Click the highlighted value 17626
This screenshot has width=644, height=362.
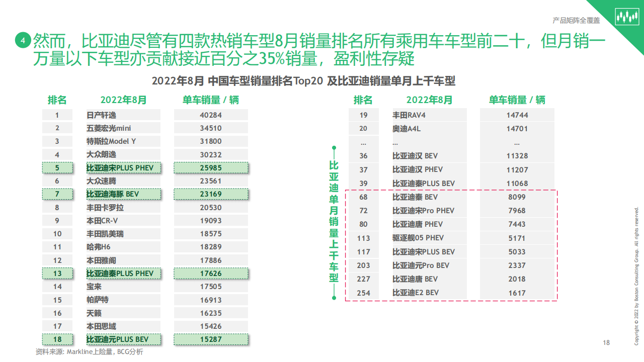[211, 273]
